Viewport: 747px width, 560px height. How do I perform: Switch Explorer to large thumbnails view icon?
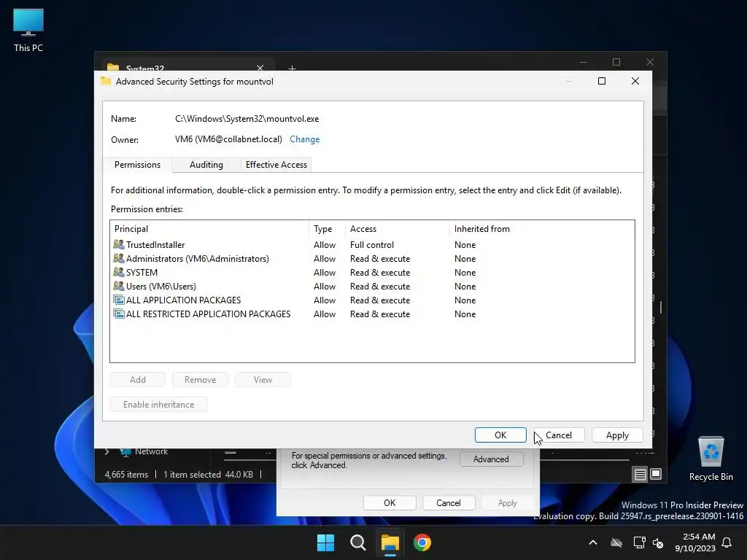tap(656, 474)
